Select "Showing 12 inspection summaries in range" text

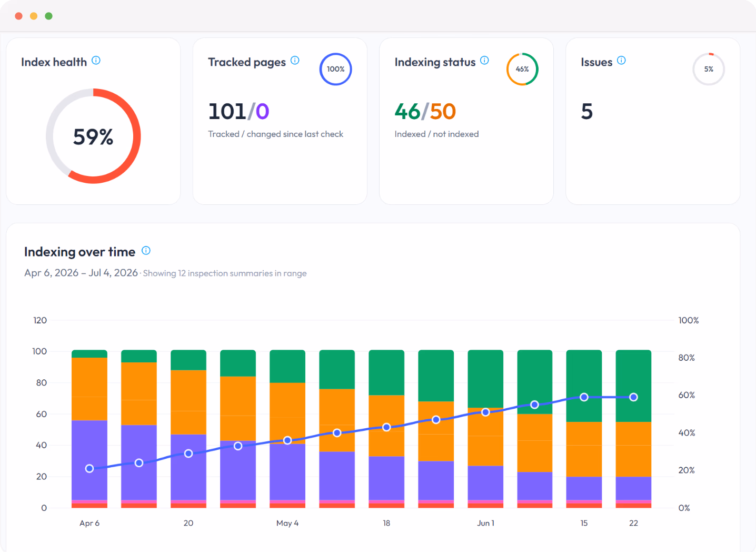[225, 273]
